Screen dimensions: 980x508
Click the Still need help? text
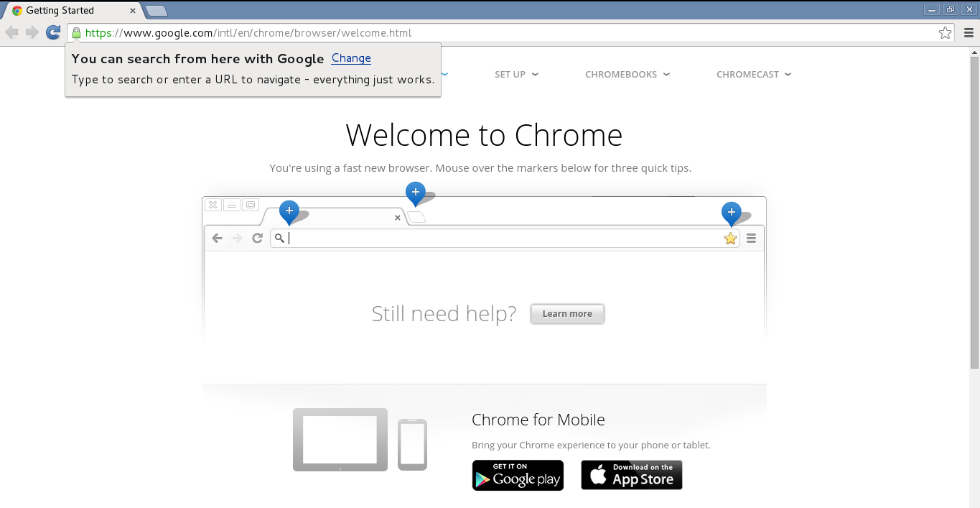(444, 313)
